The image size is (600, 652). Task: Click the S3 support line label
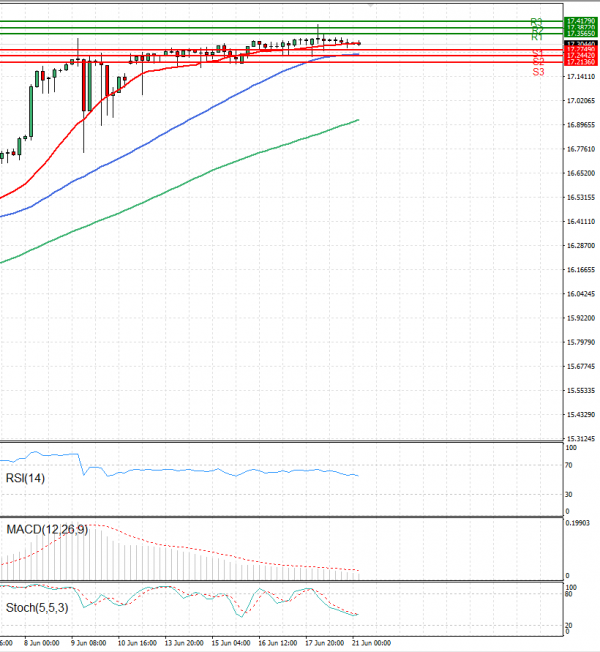[538, 72]
